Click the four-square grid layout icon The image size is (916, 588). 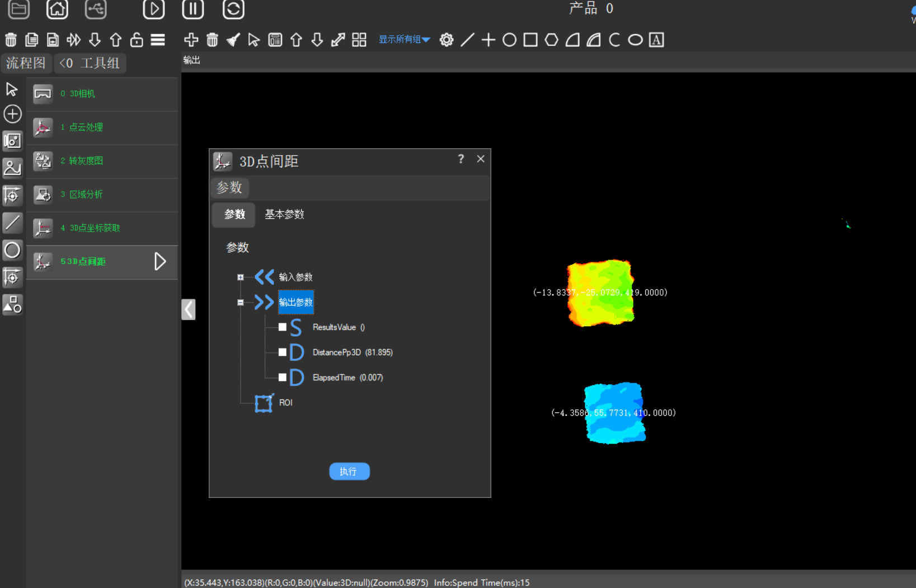click(x=359, y=40)
